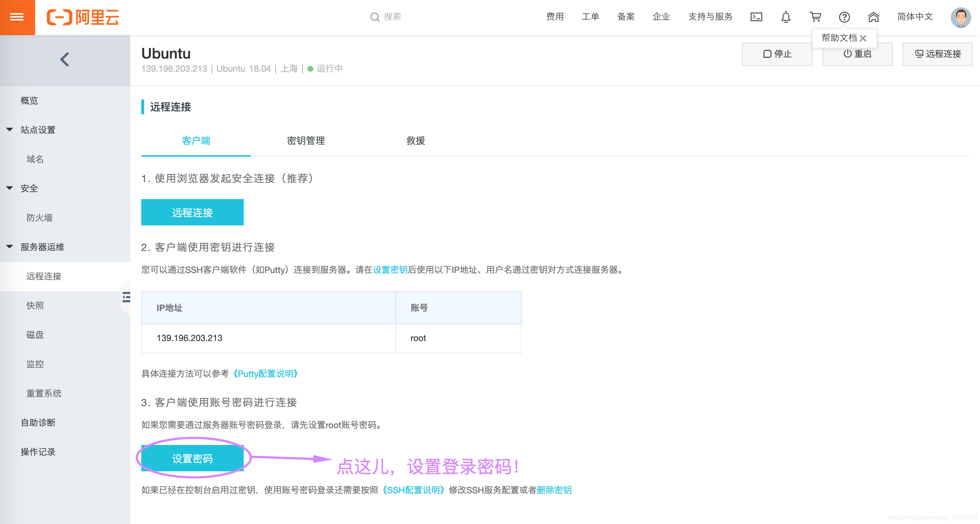Click the help question mark icon
Image resolution: width=980 pixels, height=524 pixels.
click(x=844, y=17)
